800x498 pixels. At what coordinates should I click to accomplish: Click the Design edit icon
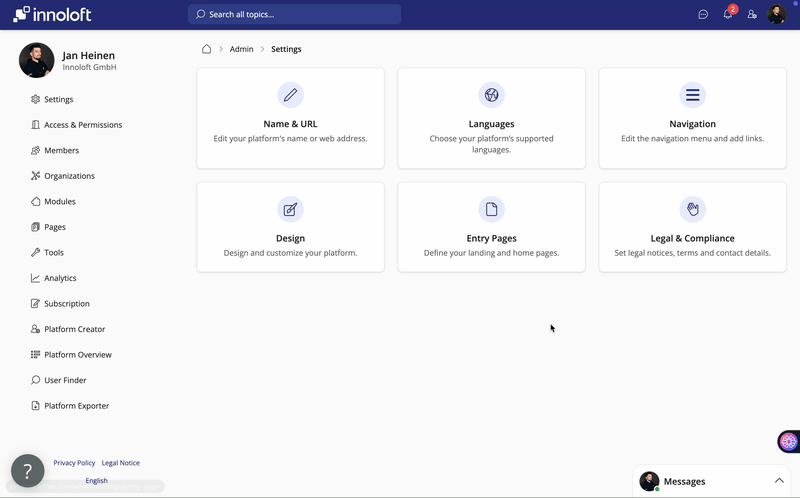tap(290, 209)
